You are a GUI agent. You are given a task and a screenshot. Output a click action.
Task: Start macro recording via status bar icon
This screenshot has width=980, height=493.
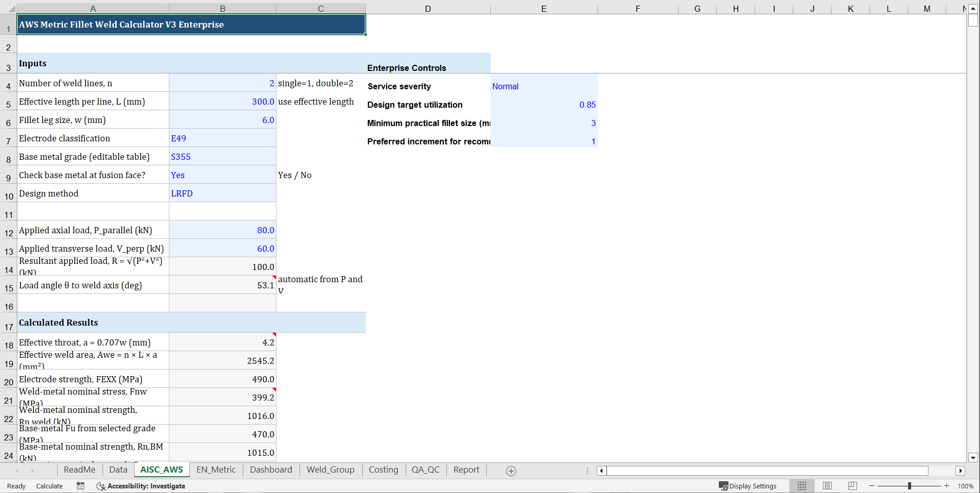(x=80, y=486)
